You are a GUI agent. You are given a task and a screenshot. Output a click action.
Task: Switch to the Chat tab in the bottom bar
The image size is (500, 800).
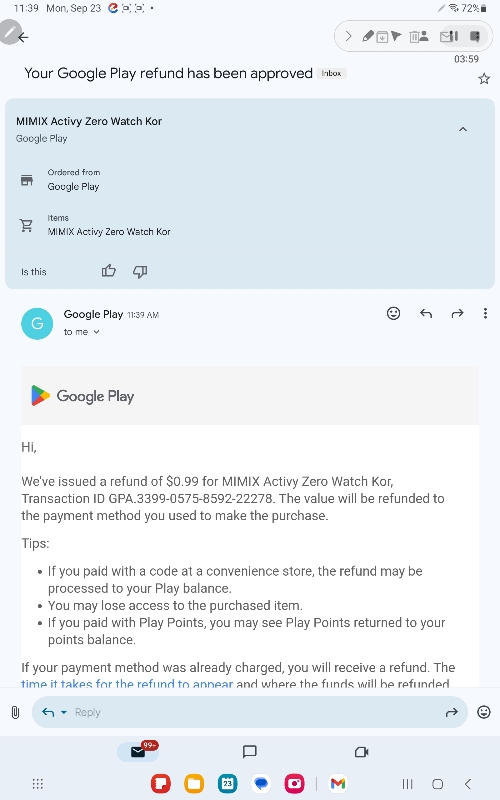coord(249,752)
